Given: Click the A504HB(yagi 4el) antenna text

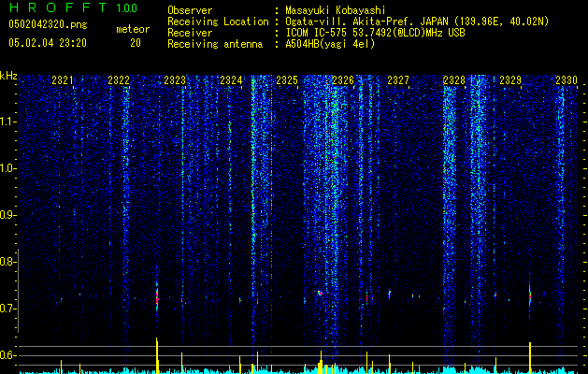Looking at the screenshot, I should [x=330, y=44].
